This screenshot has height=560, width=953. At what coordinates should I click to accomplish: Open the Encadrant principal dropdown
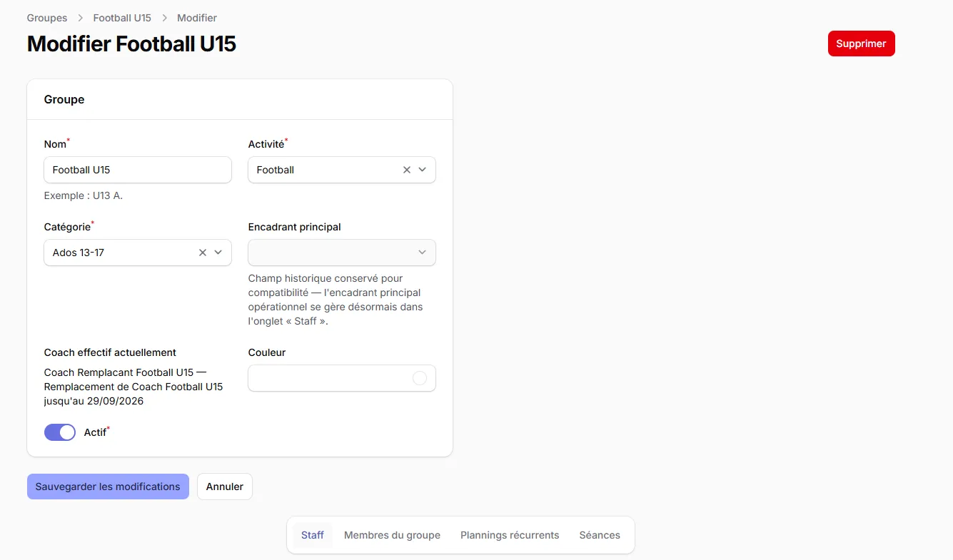pos(342,253)
